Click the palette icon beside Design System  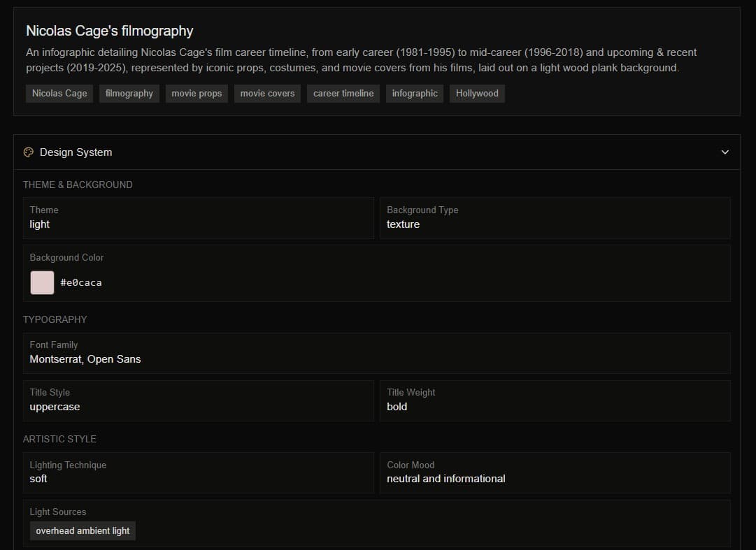(29, 152)
